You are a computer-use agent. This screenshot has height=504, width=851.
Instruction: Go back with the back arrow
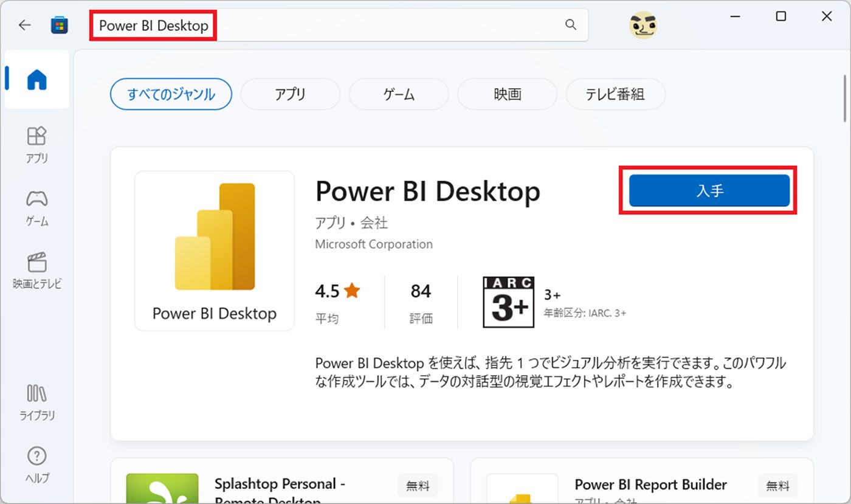pos(25,25)
